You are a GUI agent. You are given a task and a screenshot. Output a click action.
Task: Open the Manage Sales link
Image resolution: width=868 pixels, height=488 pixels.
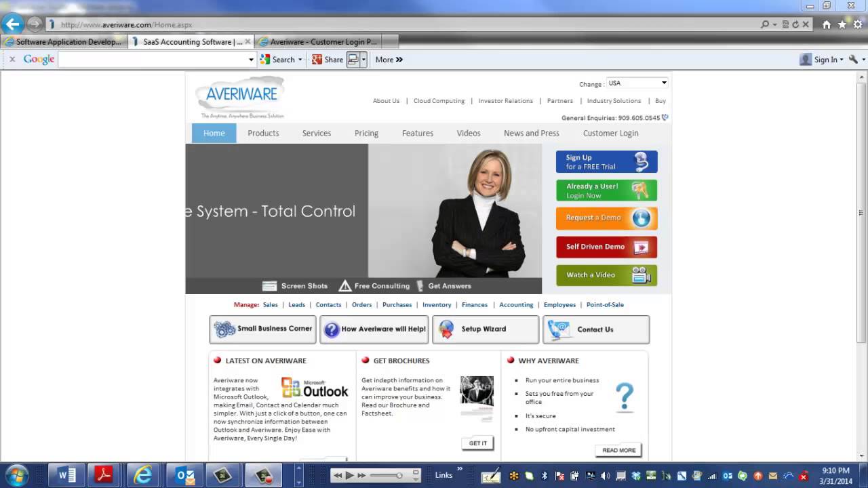point(271,305)
